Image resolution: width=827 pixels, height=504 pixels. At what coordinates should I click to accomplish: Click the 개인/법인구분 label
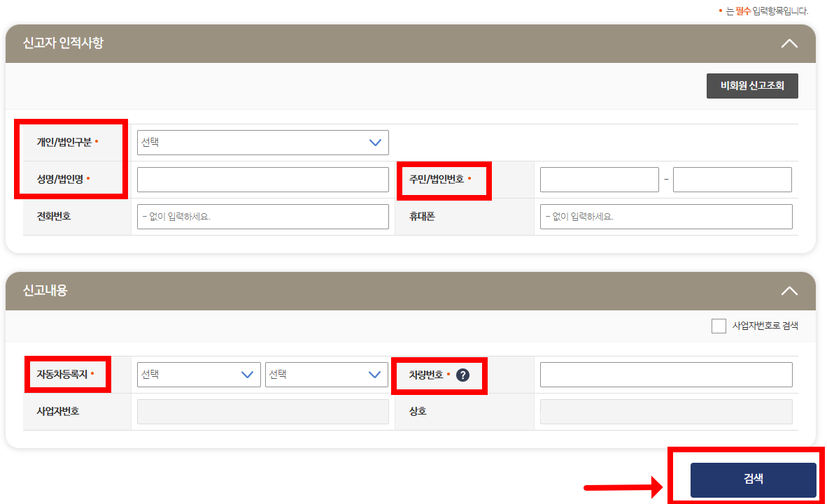(64, 143)
